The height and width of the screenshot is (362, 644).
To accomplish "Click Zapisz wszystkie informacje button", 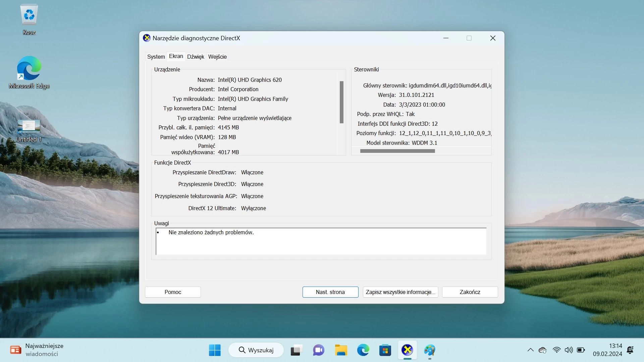I will [400, 292].
